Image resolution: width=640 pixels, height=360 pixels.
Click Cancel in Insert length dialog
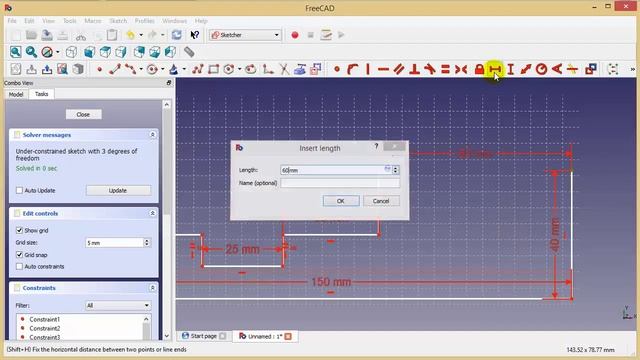click(381, 201)
